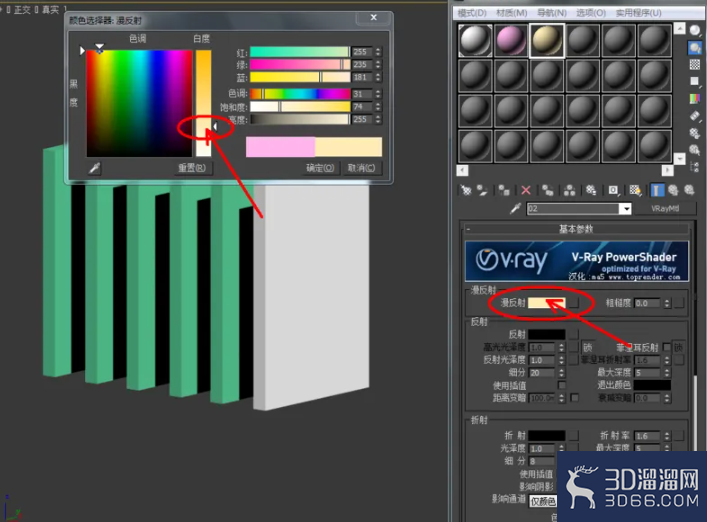
Task: Toggle the 距离变暗 checkbox
Action: click(574, 398)
